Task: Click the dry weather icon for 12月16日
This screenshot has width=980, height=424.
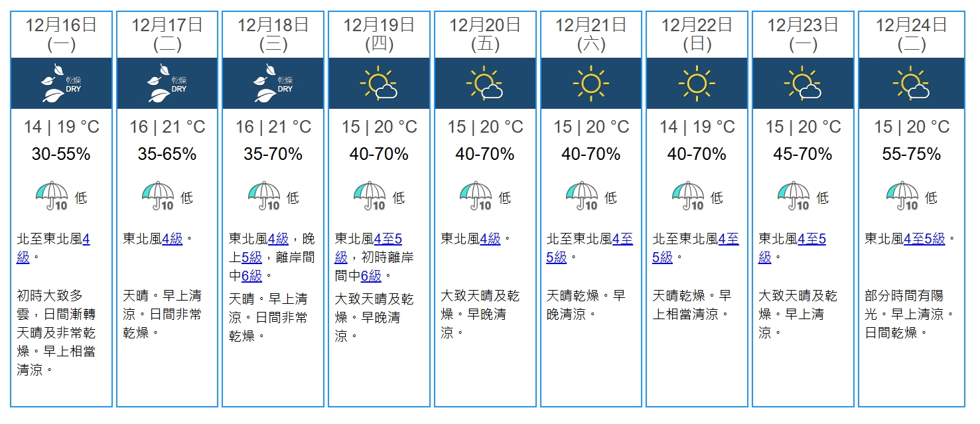Action: click(x=61, y=84)
